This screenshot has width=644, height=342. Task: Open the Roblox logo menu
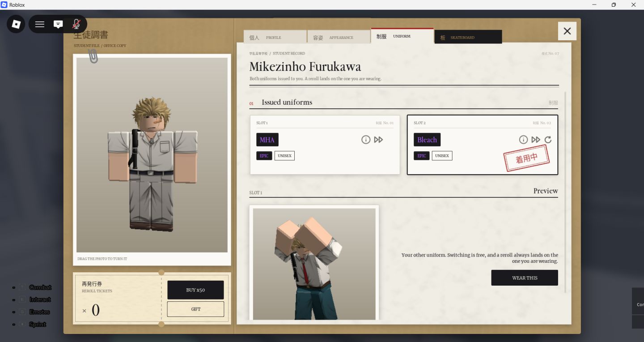pyautogui.click(x=16, y=24)
